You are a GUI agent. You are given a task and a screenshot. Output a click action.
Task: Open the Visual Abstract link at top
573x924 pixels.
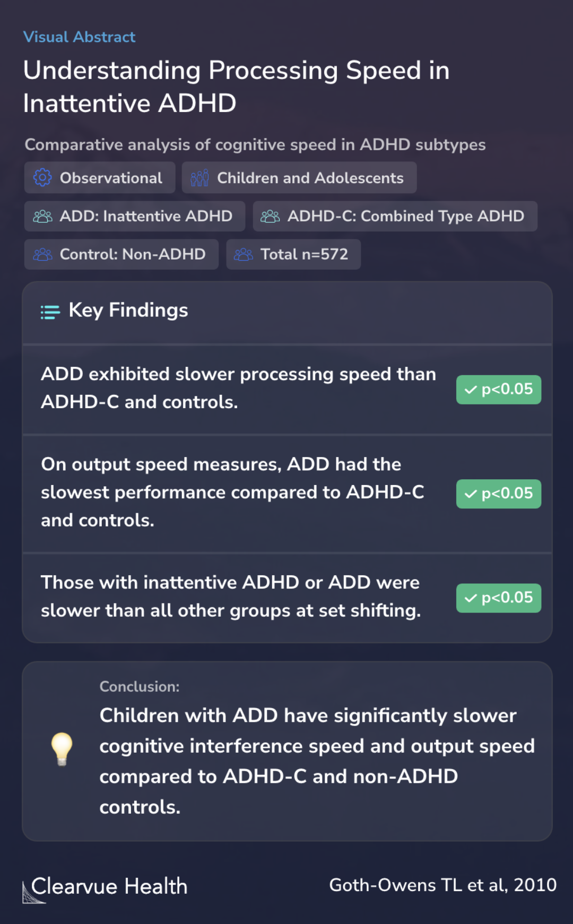point(80,37)
